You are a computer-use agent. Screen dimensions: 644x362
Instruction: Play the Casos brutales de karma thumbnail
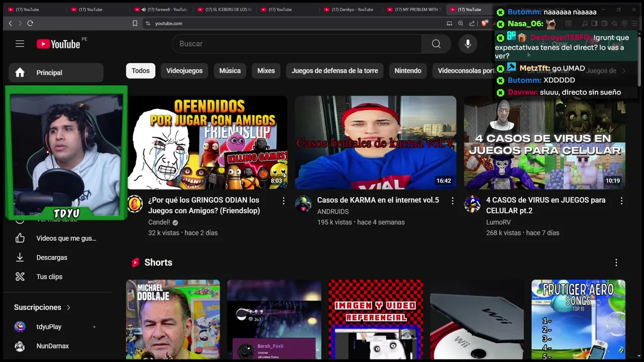(x=376, y=142)
